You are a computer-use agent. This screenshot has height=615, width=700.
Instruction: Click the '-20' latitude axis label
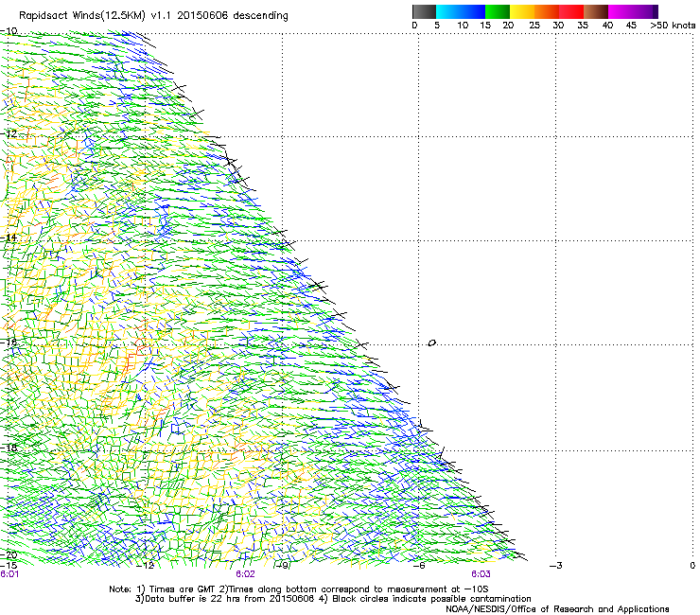click(9, 554)
